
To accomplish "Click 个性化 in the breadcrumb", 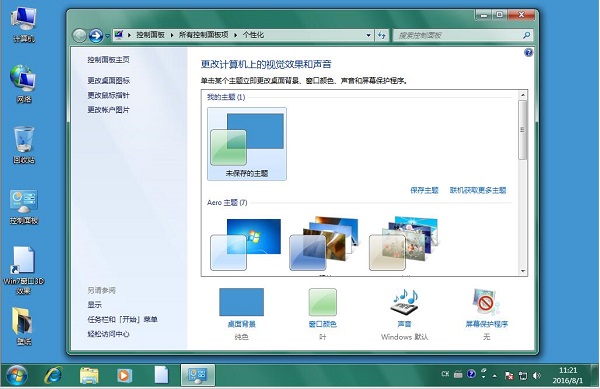I will point(253,35).
